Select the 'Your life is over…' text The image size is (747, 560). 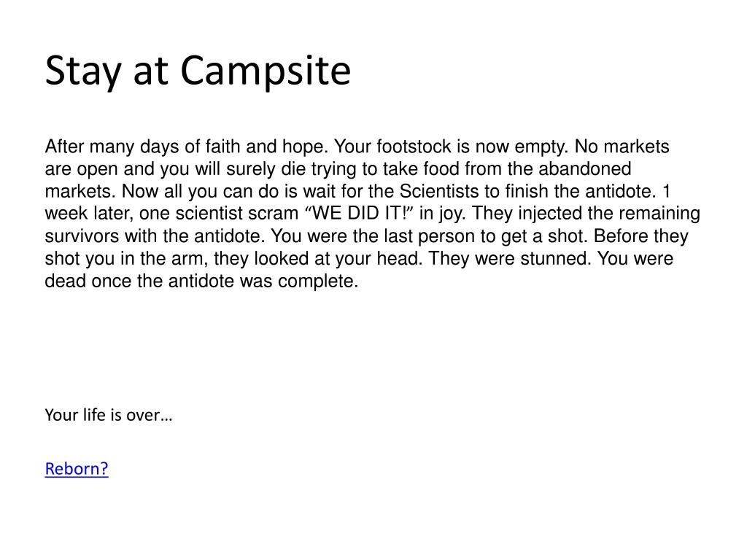click(109, 415)
